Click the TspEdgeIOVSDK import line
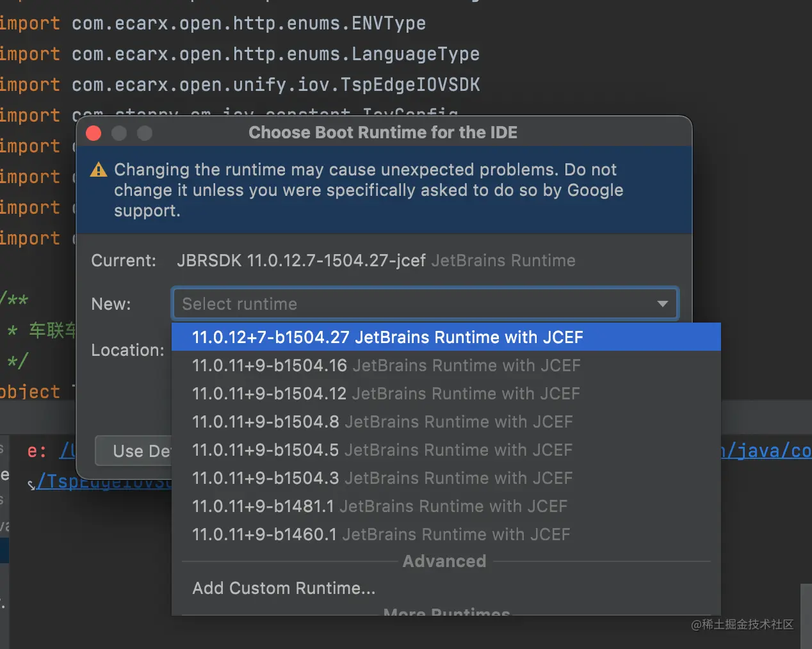Screen dimensions: 812x649 tap(275, 84)
